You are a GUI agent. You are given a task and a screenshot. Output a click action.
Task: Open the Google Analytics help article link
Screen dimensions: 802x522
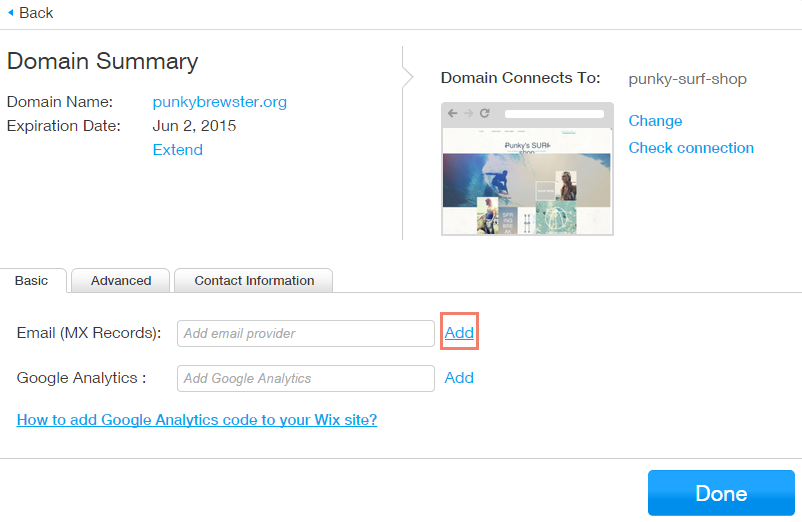coord(197,420)
